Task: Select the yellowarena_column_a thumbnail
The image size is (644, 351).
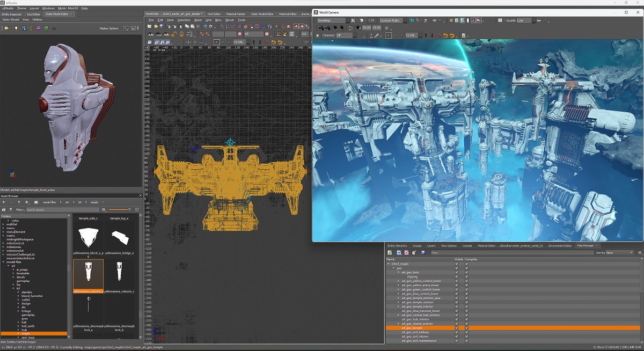Action: 88,276
